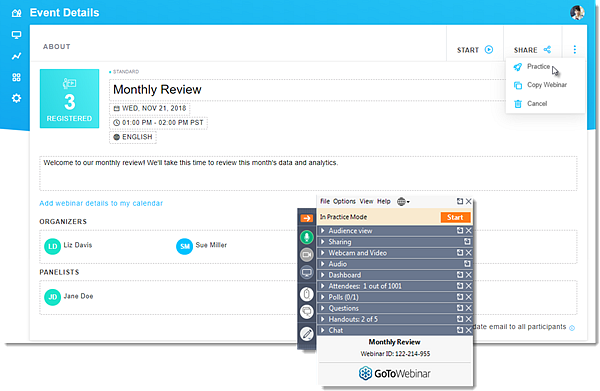The width and height of the screenshot is (600, 391).
Task: Undock the Questions pane
Action: (x=460, y=308)
